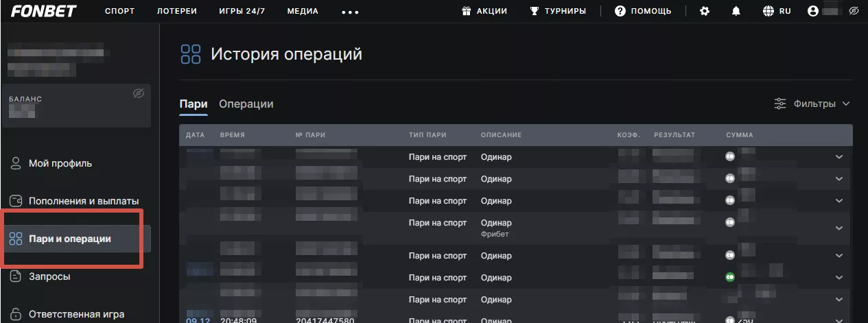Click the user account avatar icon
868x323 pixels.
tap(814, 11)
